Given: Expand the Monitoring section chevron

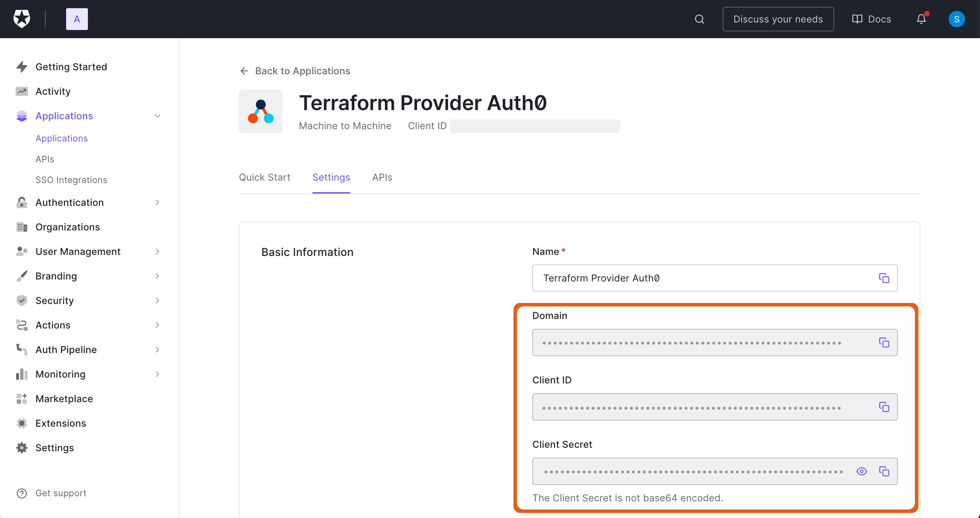Looking at the screenshot, I should click(x=157, y=375).
